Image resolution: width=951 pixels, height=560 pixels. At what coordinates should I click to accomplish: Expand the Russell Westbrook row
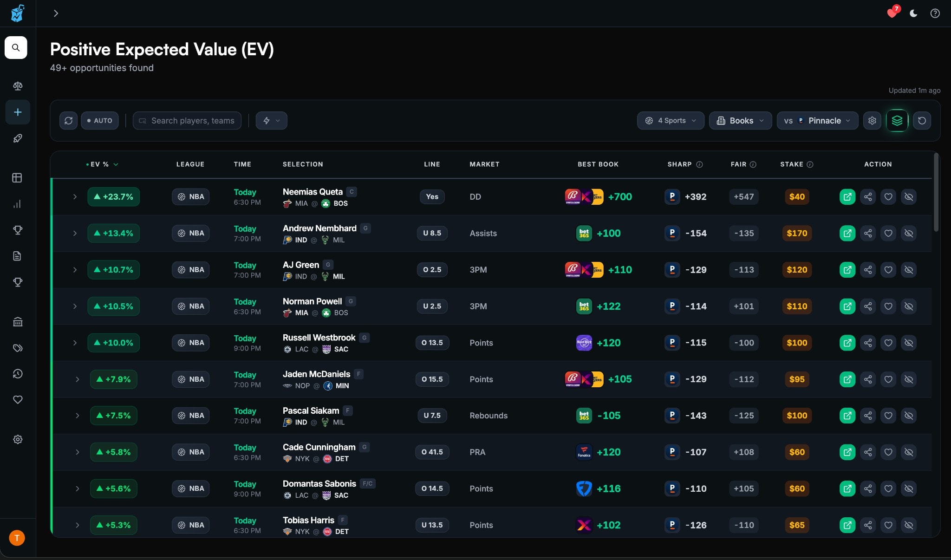click(75, 343)
